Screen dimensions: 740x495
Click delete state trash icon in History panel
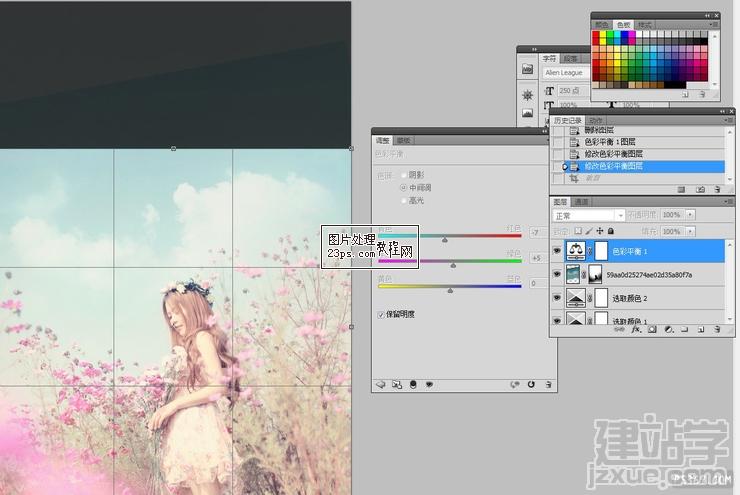click(717, 189)
